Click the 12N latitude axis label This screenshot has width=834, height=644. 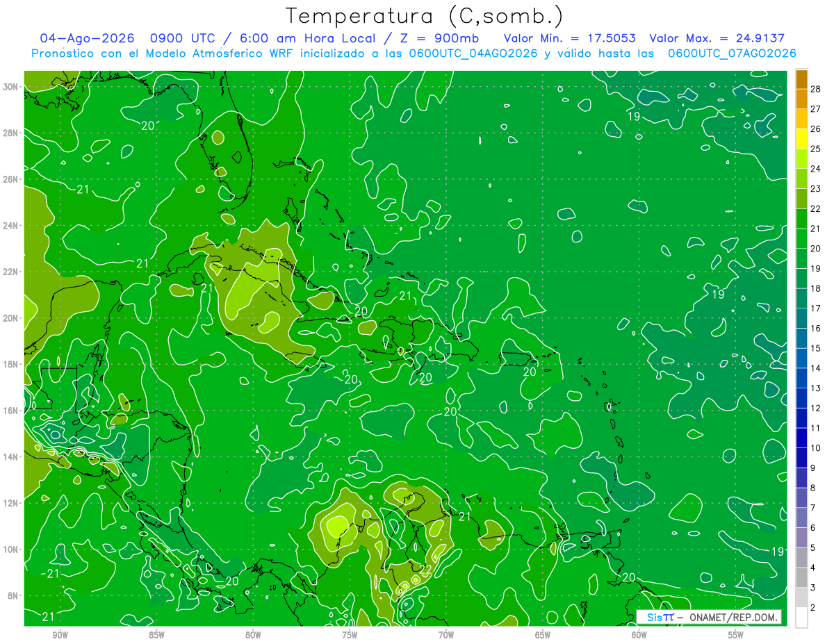(12, 503)
